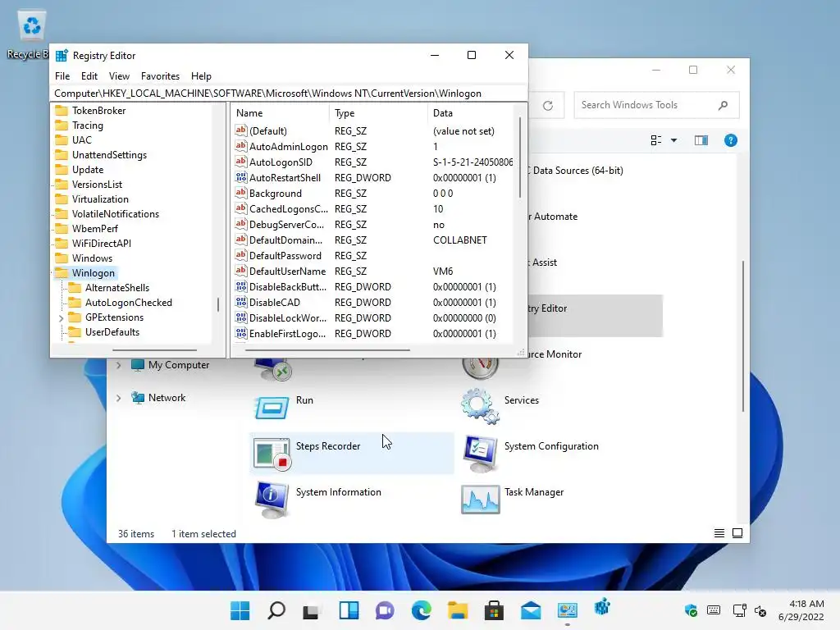Open the Services gears icon
This screenshot has width=840, height=630.
[480, 406]
